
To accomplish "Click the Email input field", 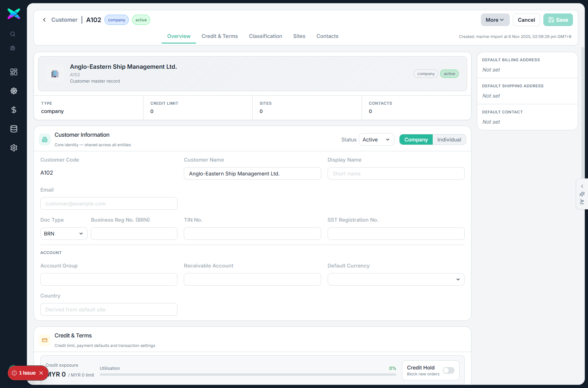I will coord(109,203).
